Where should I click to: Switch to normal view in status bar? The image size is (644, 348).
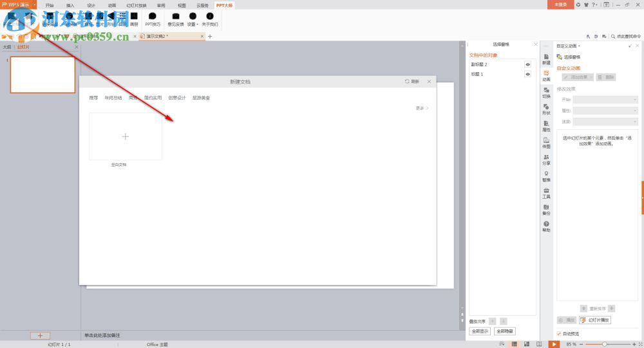pyautogui.click(x=514, y=344)
